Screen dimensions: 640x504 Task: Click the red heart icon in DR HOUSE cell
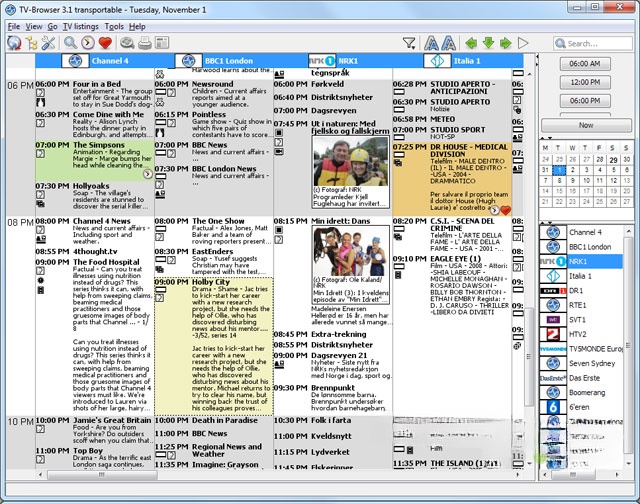[x=506, y=211]
